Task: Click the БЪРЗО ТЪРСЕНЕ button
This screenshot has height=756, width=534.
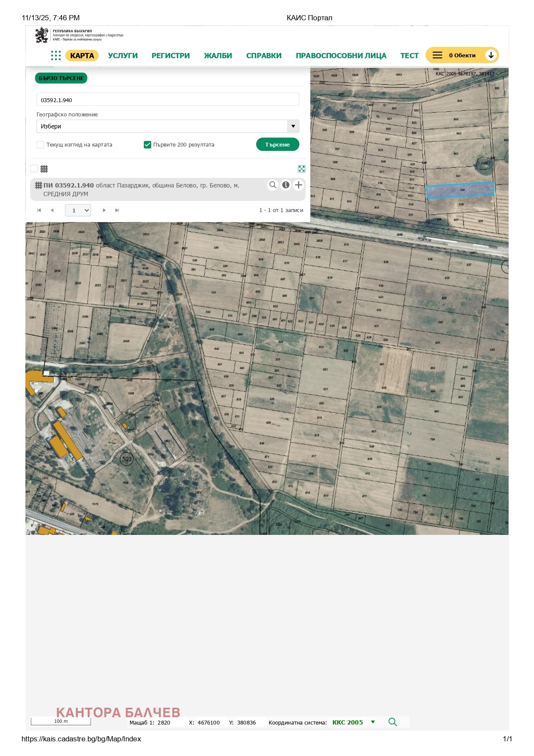Action: tap(61, 78)
